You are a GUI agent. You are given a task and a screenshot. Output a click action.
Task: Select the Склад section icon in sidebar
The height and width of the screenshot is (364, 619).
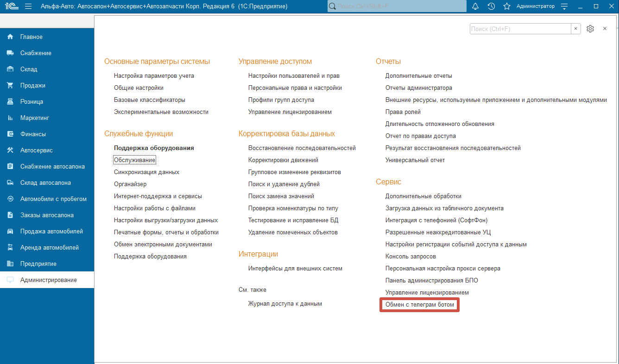(x=9, y=69)
